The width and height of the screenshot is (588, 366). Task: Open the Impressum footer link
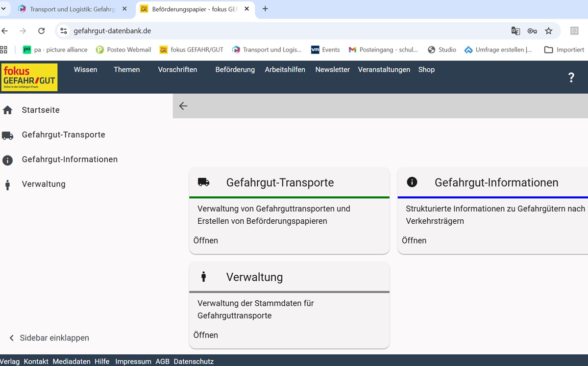pos(133,362)
